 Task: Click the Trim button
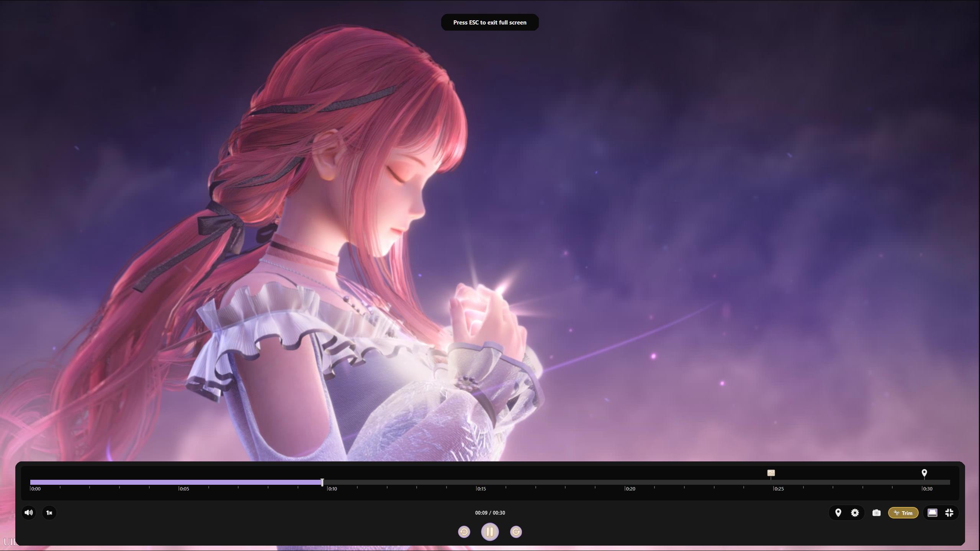pos(903,513)
